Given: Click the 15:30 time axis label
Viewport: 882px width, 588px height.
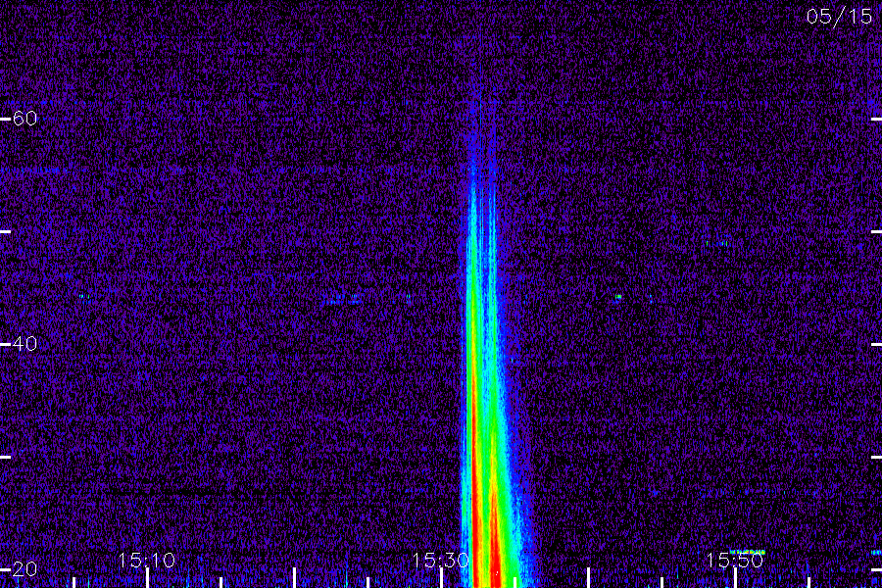Looking at the screenshot, I should (x=440, y=561).
